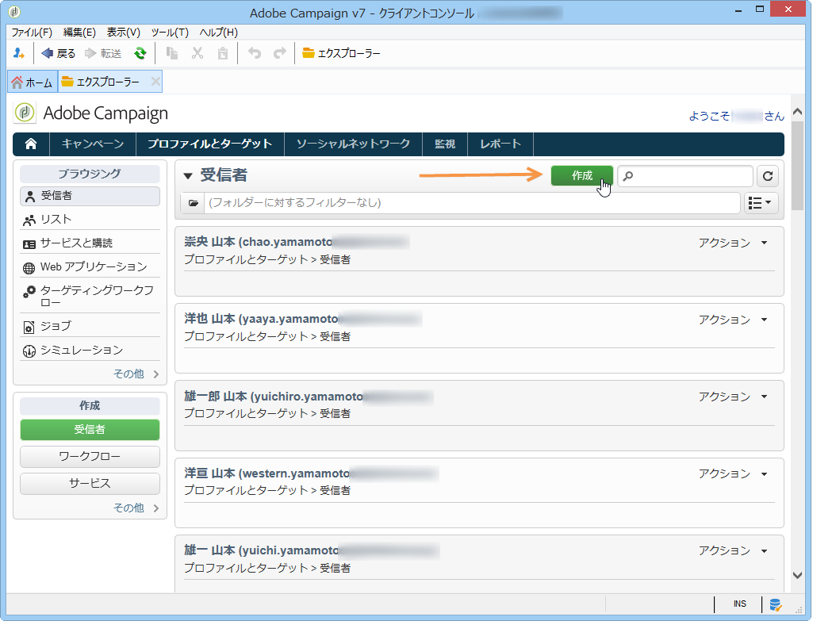Click the recipient search field
836x644 pixels.
(685, 176)
